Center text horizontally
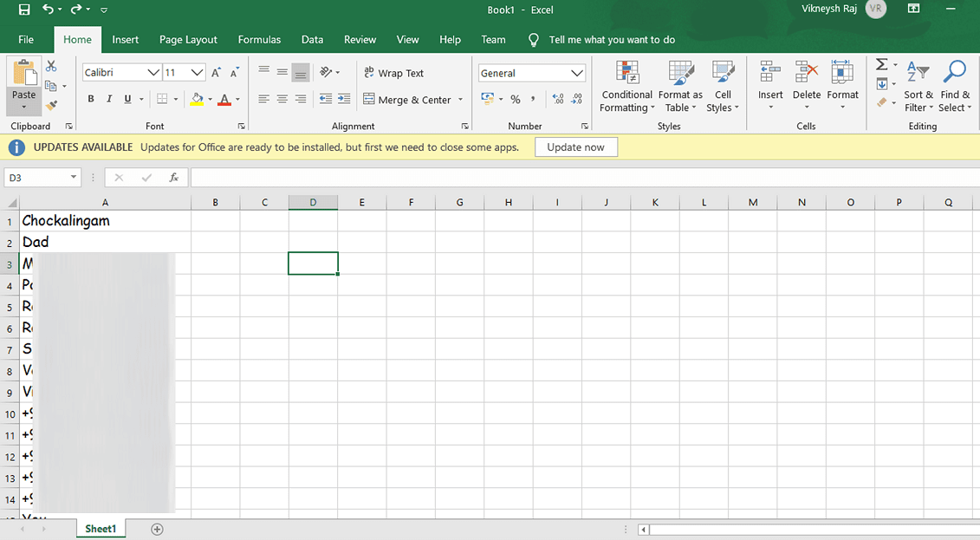The height and width of the screenshot is (540, 980). pos(282,99)
